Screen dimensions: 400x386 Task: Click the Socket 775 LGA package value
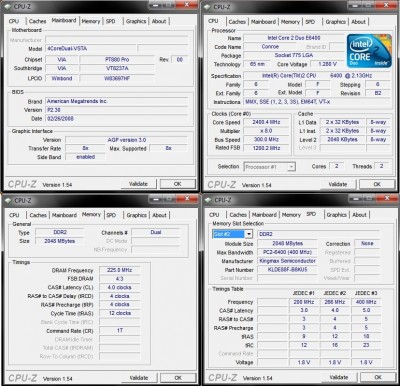pyautogui.click(x=294, y=55)
